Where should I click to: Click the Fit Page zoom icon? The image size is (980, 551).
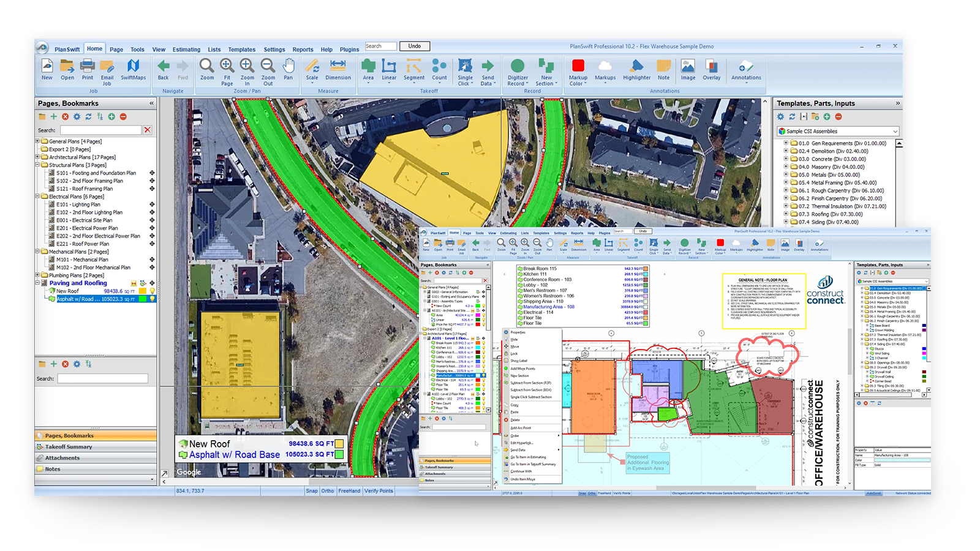click(x=227, y=69)
